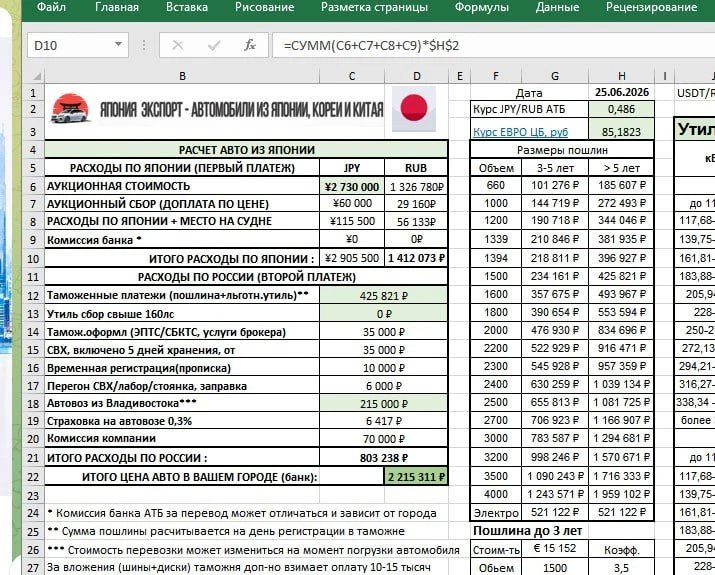The image size is (715, 575).
Task: Select the 1500 volume row cell
Action: point(496,276)
